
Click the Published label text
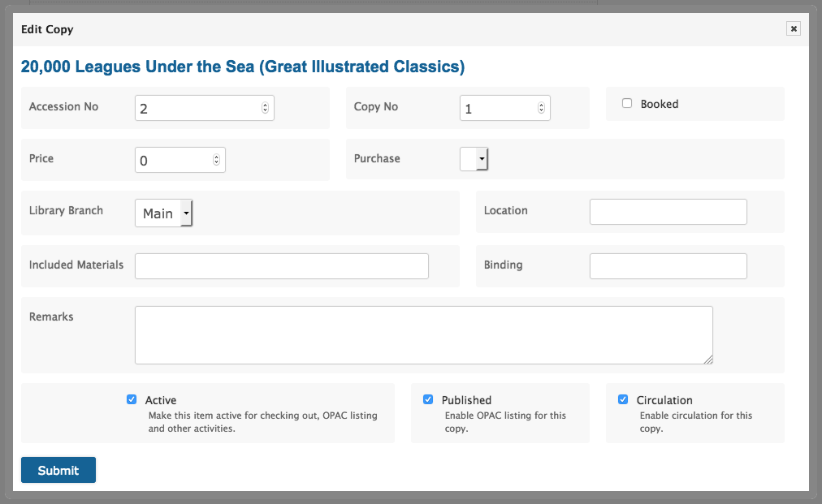[x=466, y=400]
